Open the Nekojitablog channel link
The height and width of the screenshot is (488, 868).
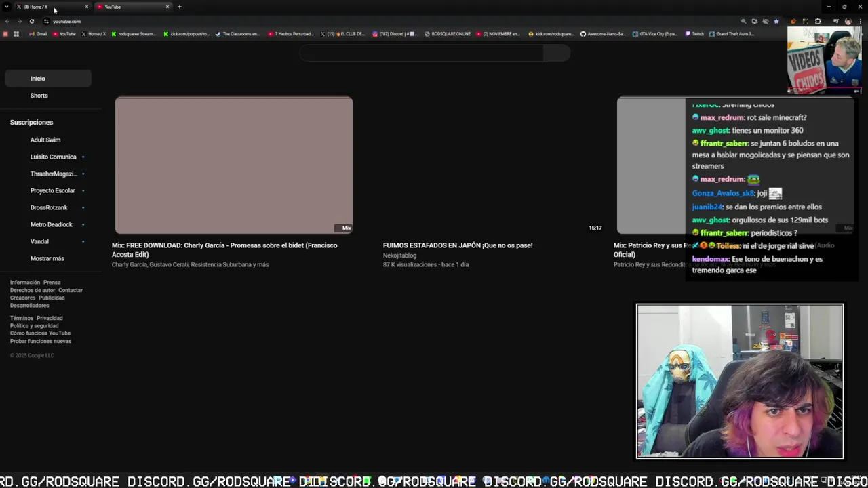point(399,256)
